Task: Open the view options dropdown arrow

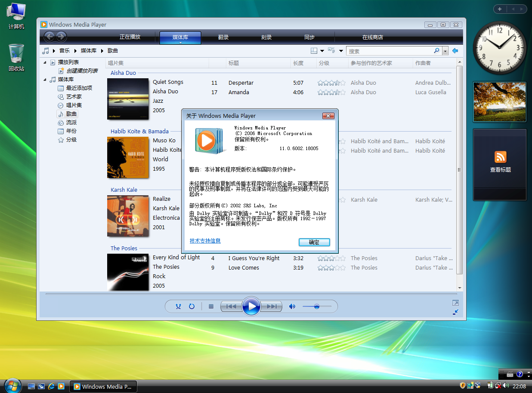Action: click(340, 50)
